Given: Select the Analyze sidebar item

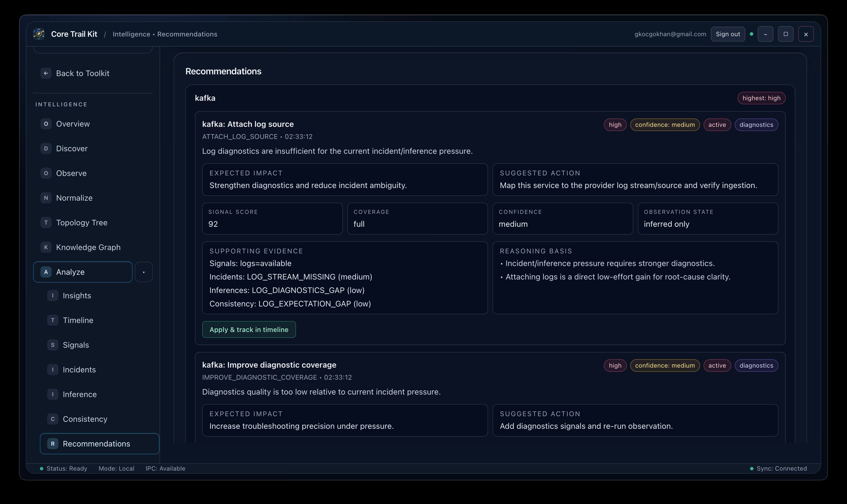Looking at the screenshot, I should point(83,272).
